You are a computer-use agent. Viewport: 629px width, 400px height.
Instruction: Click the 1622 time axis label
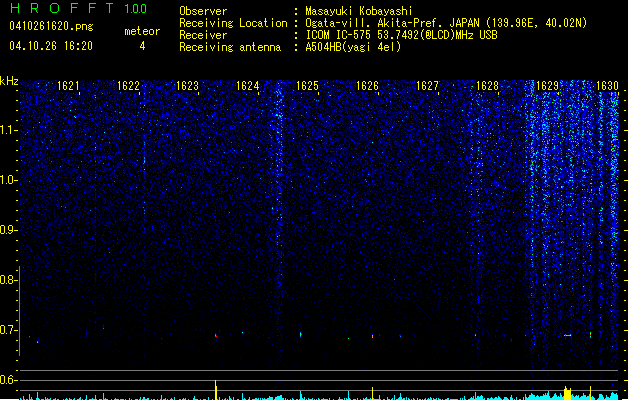tap(128, 86)
